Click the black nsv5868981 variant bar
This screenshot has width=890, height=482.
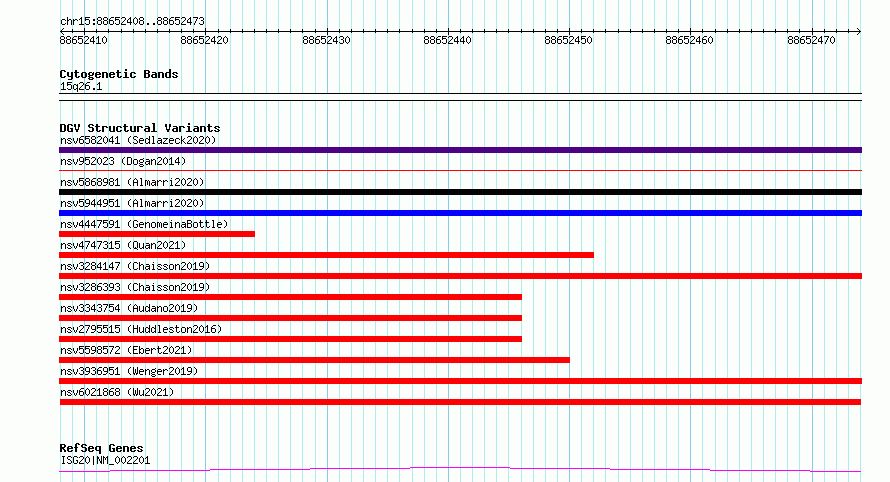tap(460, 192)
